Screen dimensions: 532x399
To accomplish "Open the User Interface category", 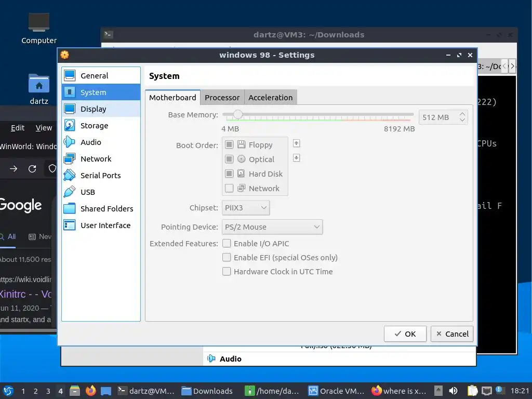I will pos(101,225).
